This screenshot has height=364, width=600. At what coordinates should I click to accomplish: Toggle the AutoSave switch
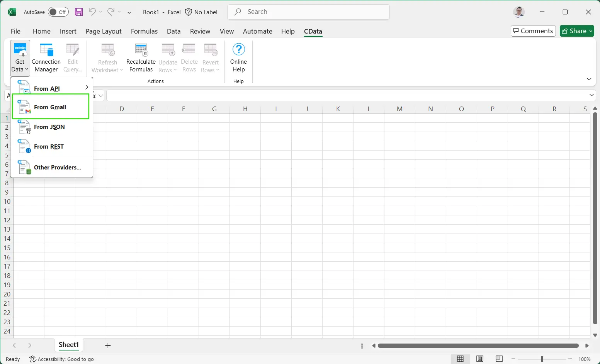pyautogui.click(x=58, y=12)
